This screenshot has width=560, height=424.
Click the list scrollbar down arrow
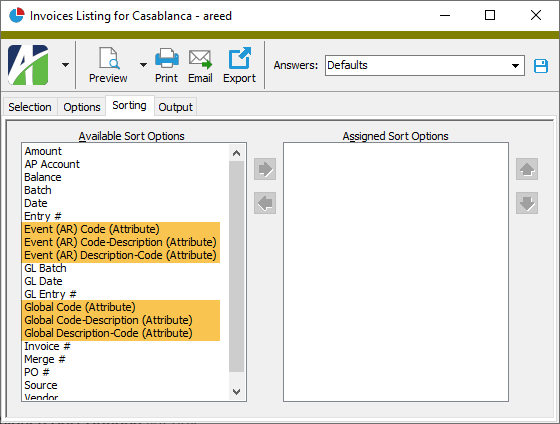pyautogui.click(x=236, y=392)
